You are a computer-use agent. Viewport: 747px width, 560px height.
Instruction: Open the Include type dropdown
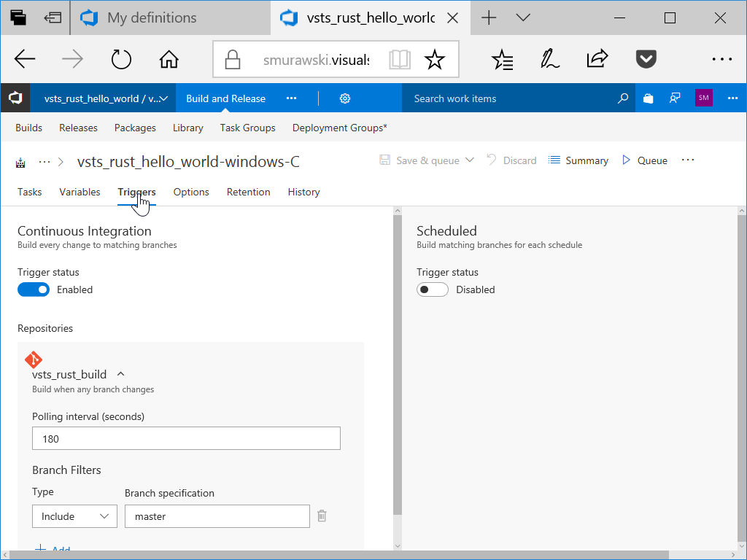pyautogui.click(x=75, y=516)
